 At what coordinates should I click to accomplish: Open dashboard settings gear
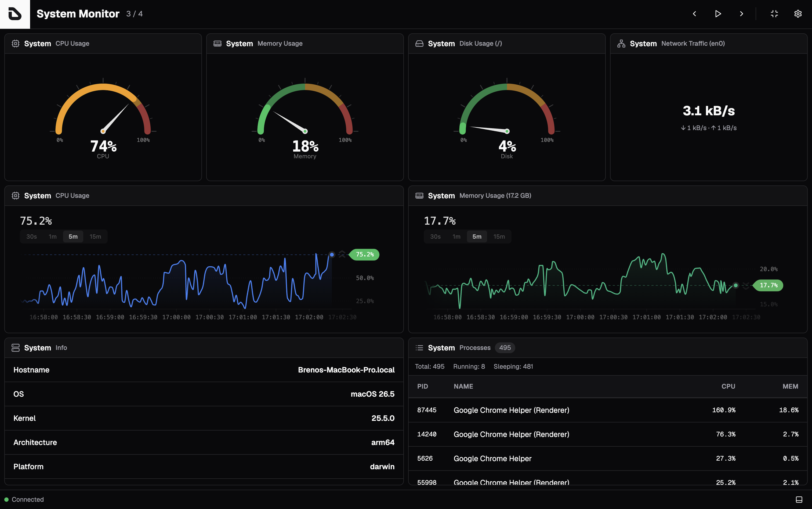point(798,14)
